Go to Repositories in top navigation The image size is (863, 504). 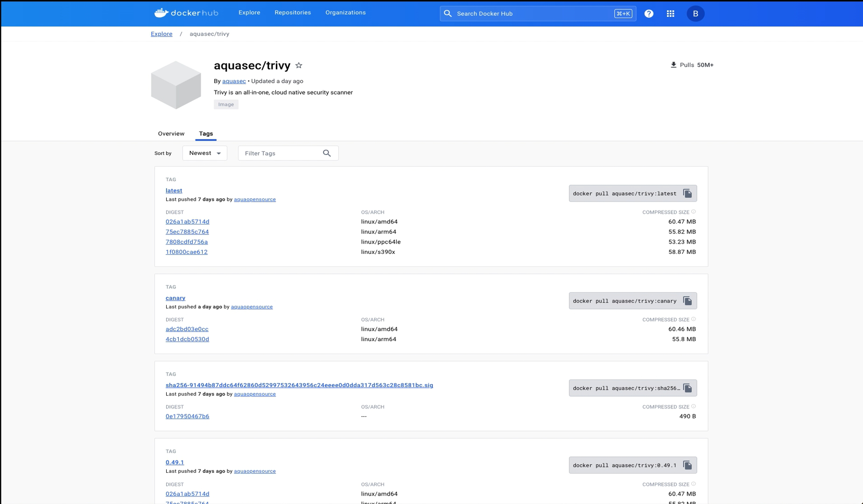click(x=293, y=13)
